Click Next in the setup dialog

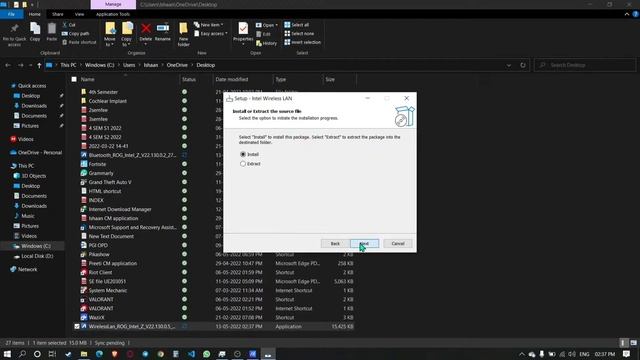[364, 244]
